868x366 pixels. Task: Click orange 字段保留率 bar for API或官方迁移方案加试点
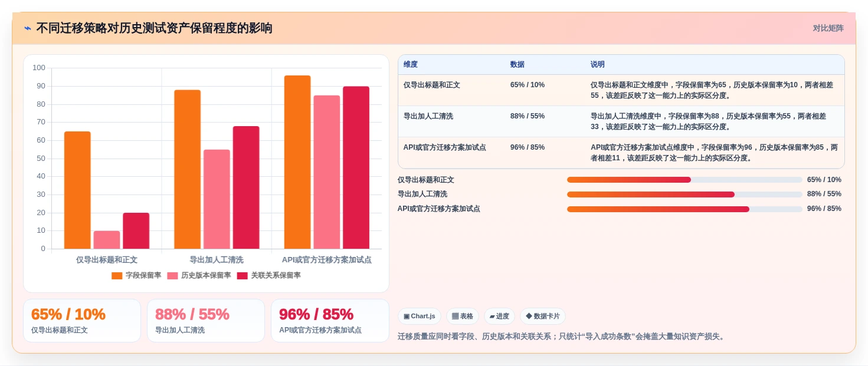[297, 162]
